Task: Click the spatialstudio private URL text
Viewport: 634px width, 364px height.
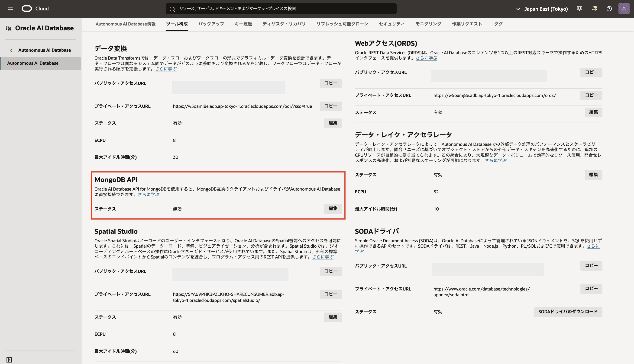Action: point(229,297)
